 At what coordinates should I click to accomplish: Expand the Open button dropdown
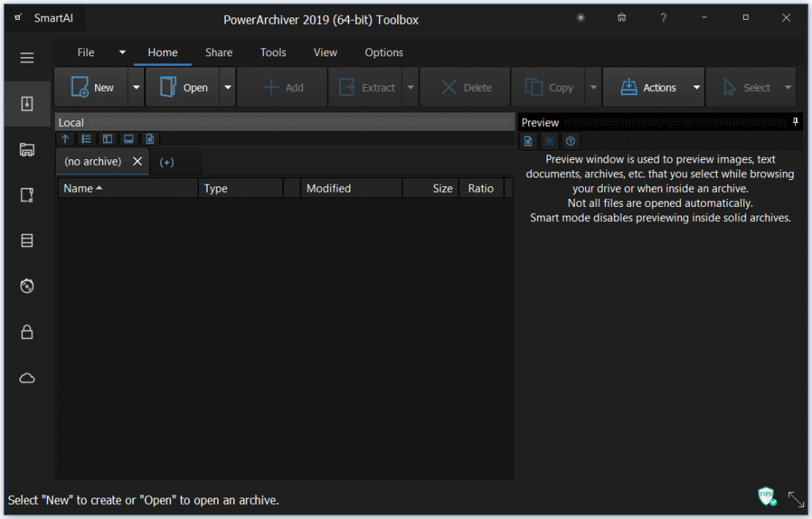(228, 87)
